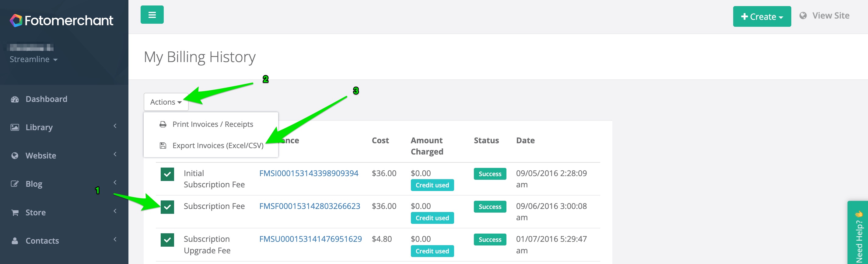Click Subscription Upgrade Fee description text
Viewport: 868px width, 264px height.
tap(207, 245)
